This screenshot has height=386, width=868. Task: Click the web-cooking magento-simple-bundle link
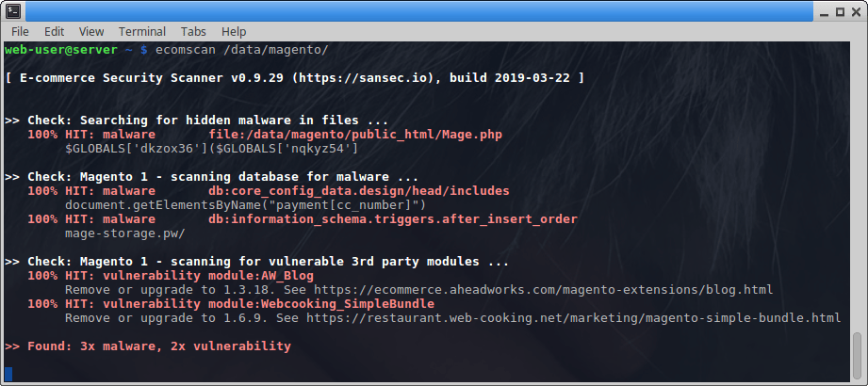point(574,318)
